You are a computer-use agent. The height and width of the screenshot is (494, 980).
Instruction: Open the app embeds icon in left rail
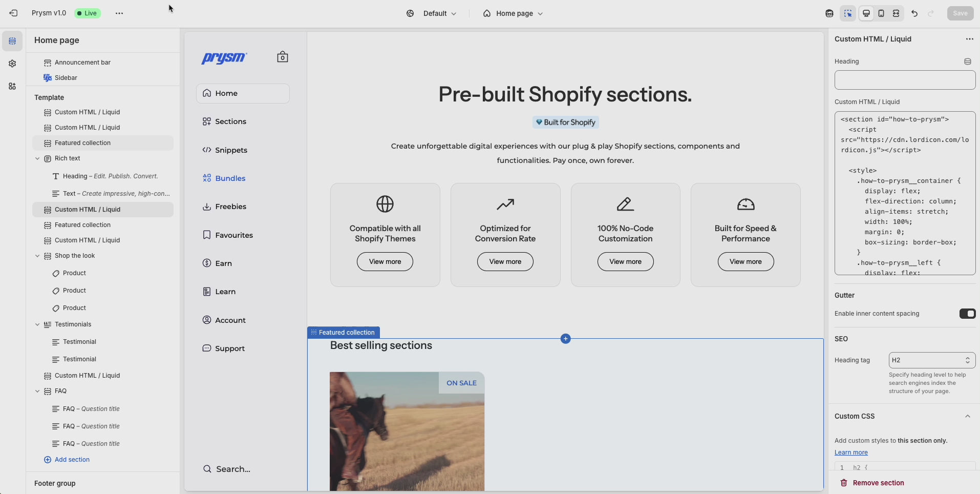click(x=12, y=86)
